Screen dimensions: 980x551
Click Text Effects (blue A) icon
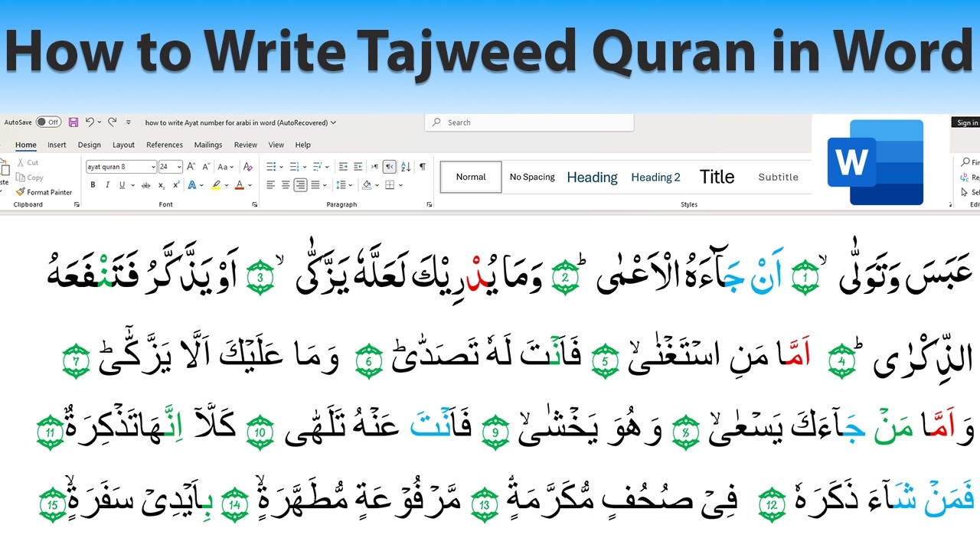tap(191, 184)
